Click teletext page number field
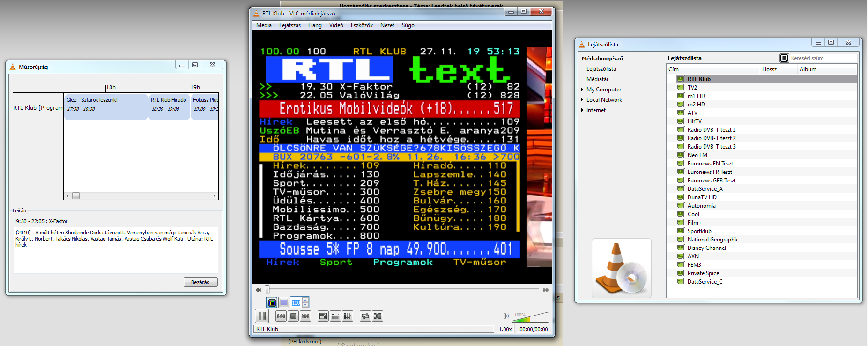The image size is (868, 346). pyautogui.click(x=296, y=302)
